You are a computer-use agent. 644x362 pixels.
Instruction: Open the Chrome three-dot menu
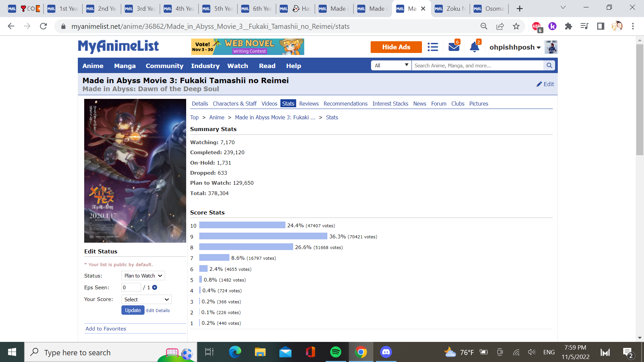[633, 26]
